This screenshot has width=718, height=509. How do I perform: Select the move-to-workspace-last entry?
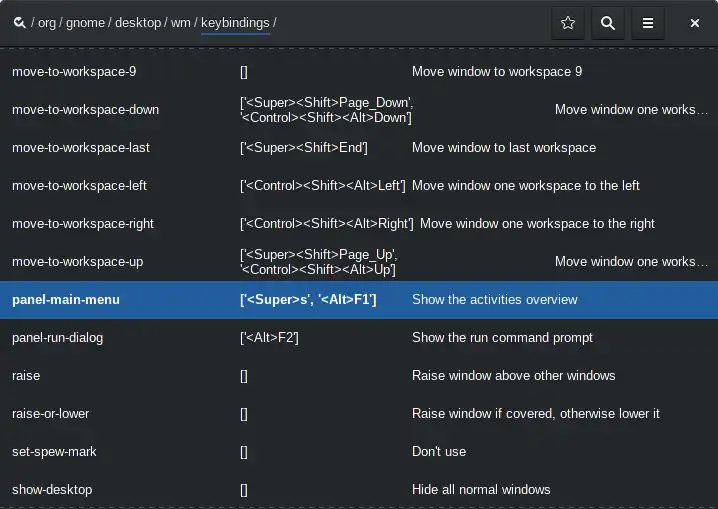tap(359, 148)
